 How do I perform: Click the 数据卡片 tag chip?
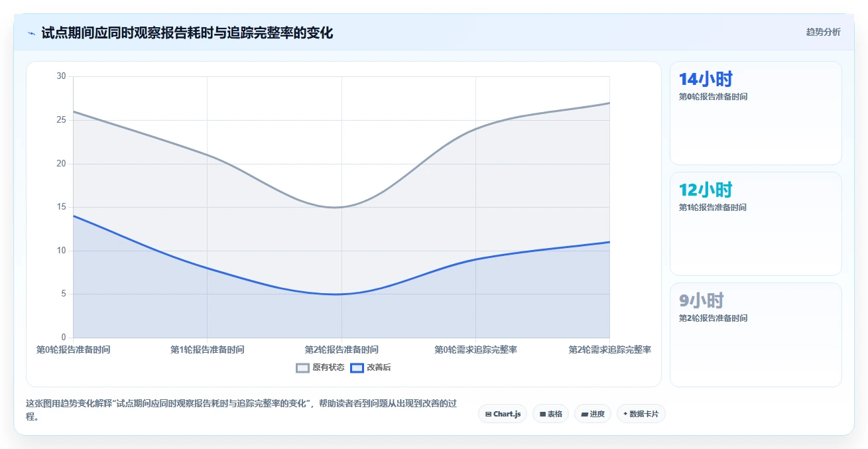click(641, 414)
